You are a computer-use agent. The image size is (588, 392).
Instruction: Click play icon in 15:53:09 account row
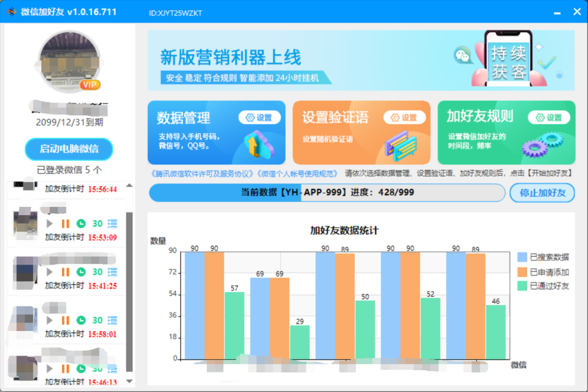[50, 224]
